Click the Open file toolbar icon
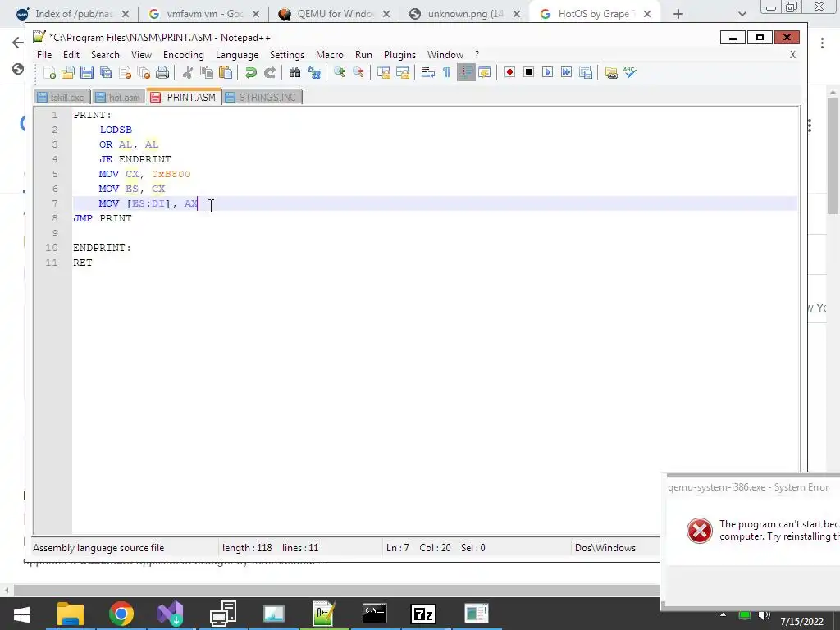840x630 pixels. point(68,72)
